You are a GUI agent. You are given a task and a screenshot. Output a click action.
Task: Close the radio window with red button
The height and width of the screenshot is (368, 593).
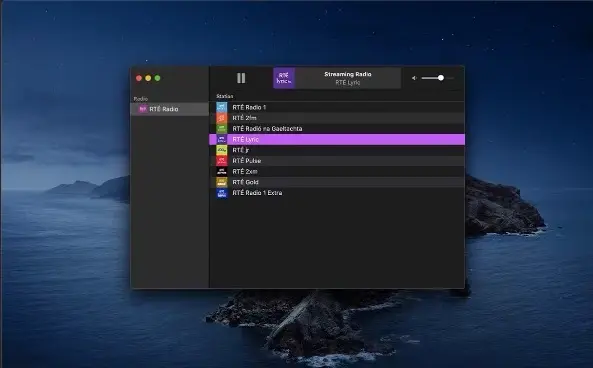coord(139,78)
